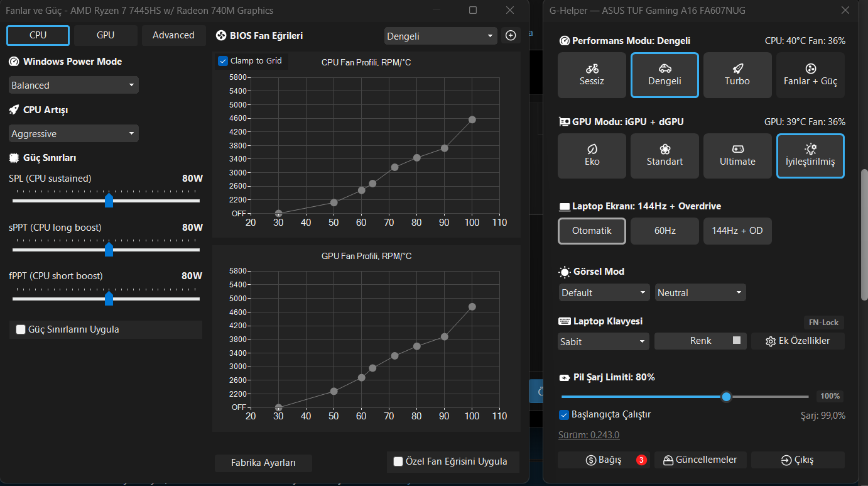
Task: Toggle Başlangıçta Çalıştır checkbox
Action: [564, 415]
